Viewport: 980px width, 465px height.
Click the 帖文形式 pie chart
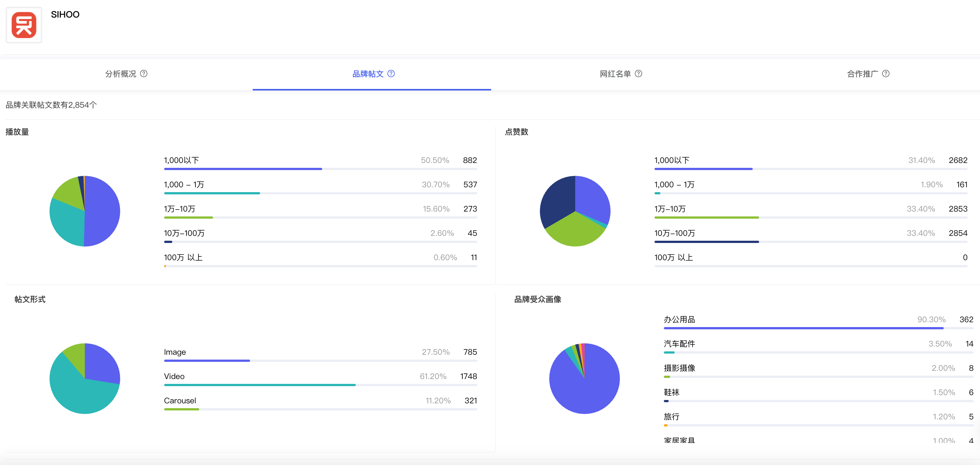click(85, 378)
